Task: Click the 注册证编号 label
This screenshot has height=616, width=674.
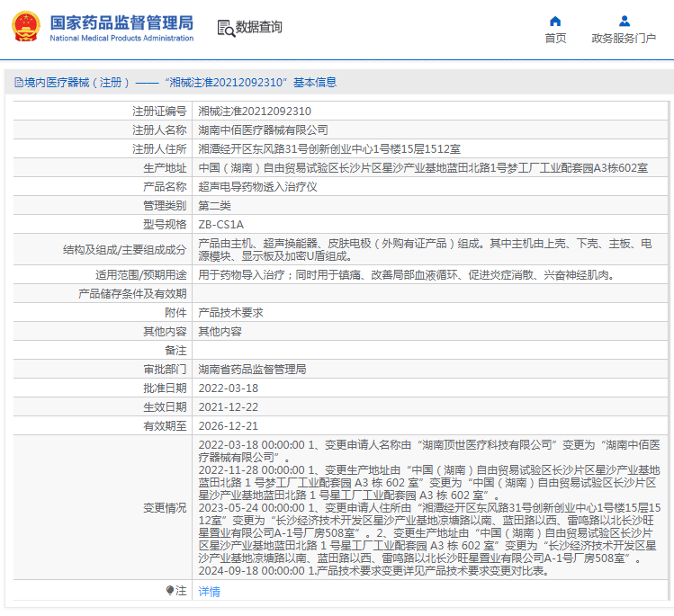Action: tap(159, 112)
